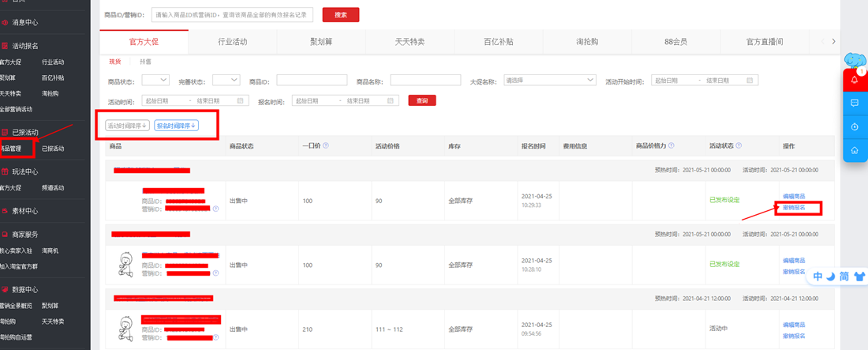The width and height of the screenshot is (868, 350).
Task: Open the 商品状态 dropdown
Action: click(155, 81)
